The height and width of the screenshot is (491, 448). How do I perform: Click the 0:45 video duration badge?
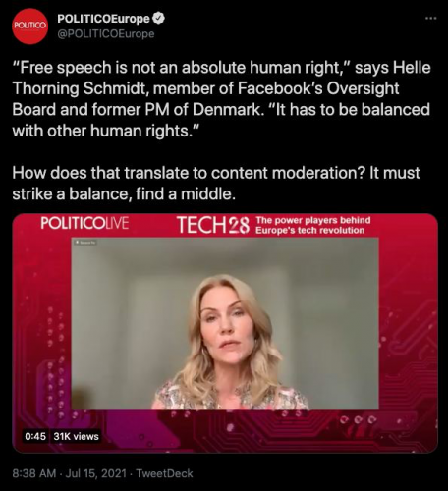coord(35,436)
